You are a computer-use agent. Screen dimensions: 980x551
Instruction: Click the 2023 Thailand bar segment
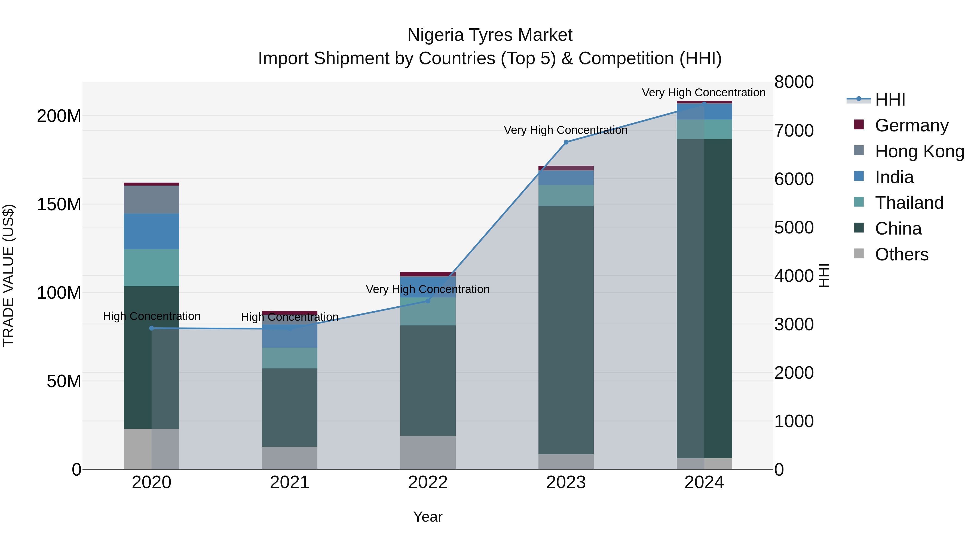tap(566, 195)
